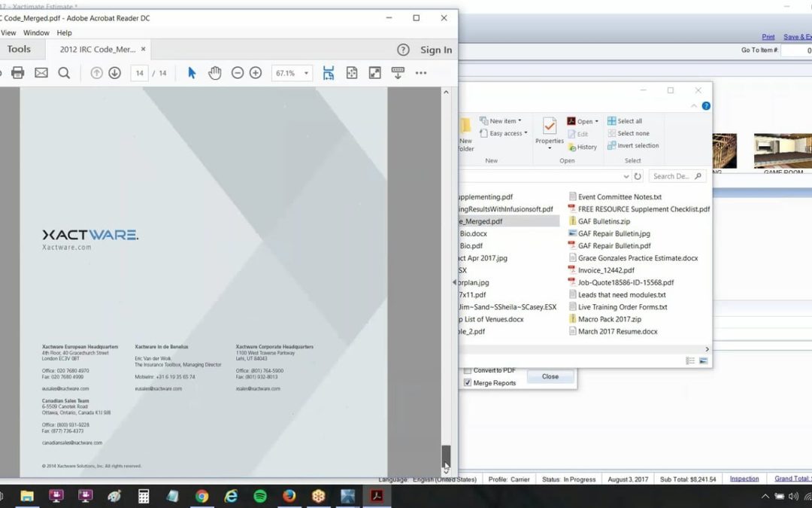
Task: Click Select all in Explorer ribbon
Action: pos(625,120)
